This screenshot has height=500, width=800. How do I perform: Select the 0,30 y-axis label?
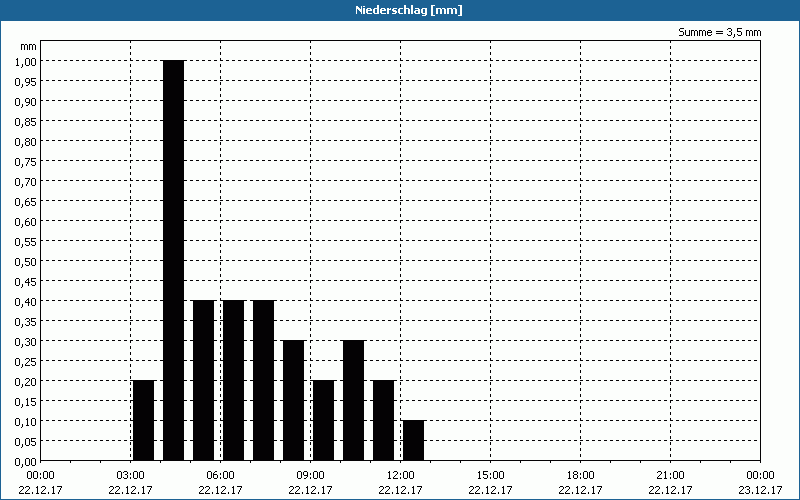click(x=26, y=341)
